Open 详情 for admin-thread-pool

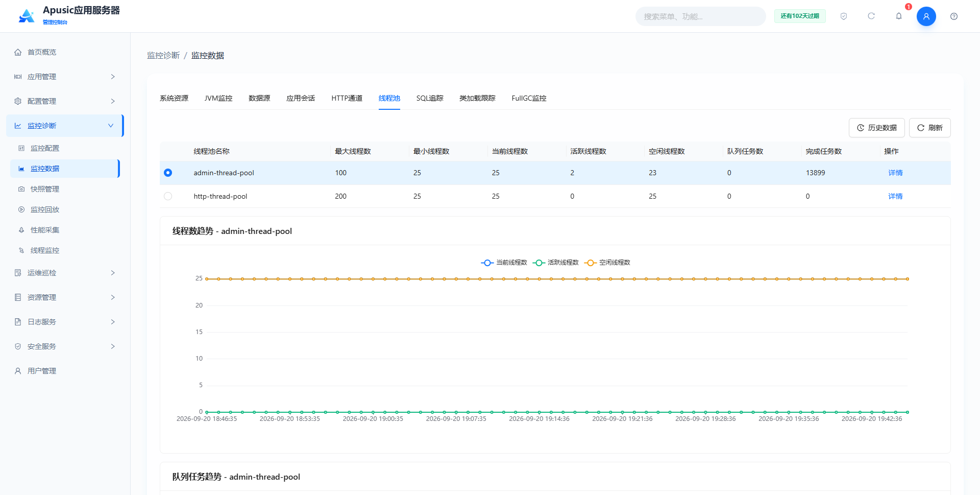[x=895, y=173]
